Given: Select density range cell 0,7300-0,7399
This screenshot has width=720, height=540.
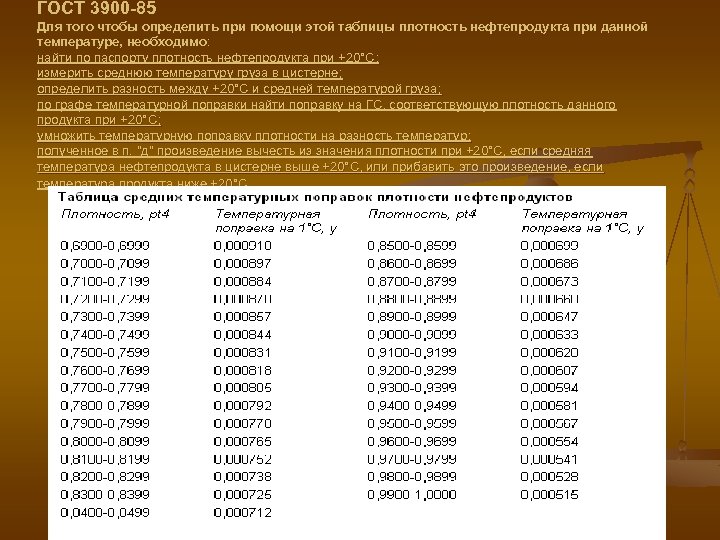Looking at the screenshot, I should 105,317.
